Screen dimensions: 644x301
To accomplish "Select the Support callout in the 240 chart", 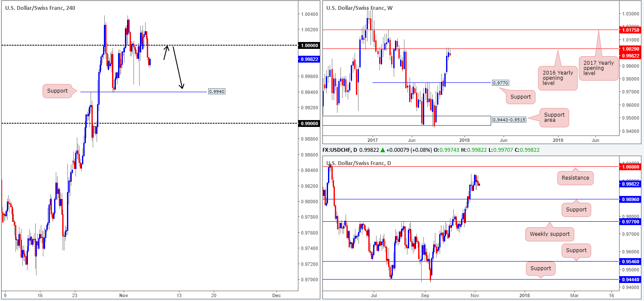I will (x=58, y=91).
